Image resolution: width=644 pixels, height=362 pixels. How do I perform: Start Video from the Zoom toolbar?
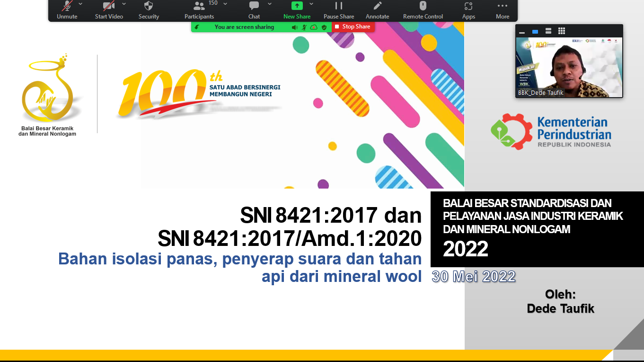click(x=109, y=10)
